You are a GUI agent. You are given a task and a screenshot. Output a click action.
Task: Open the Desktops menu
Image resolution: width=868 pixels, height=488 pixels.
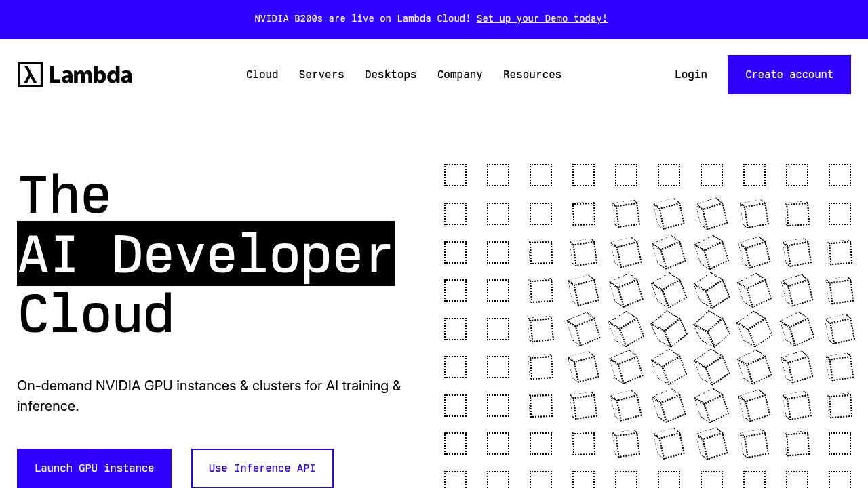(391, 75)
